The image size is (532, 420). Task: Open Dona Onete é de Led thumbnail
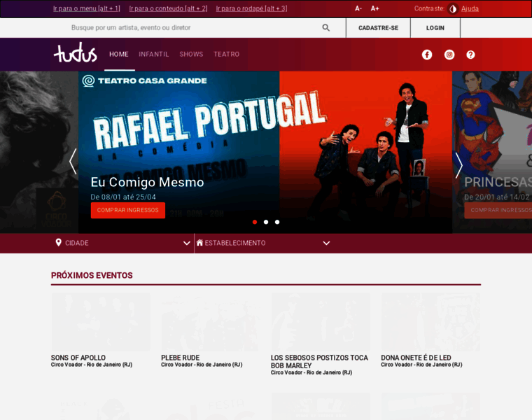point(431,322)
